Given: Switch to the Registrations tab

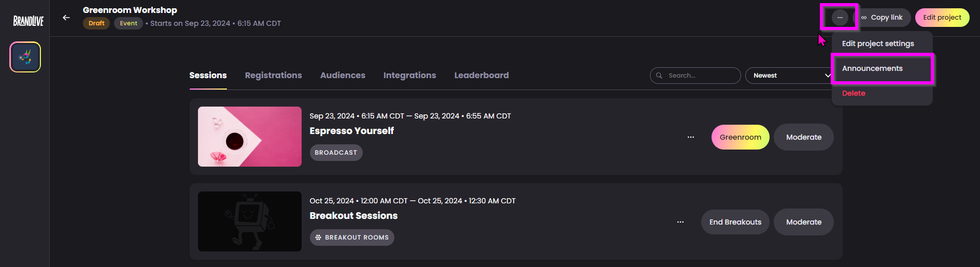Looking at the screenshot, I should tap(273, 76).
